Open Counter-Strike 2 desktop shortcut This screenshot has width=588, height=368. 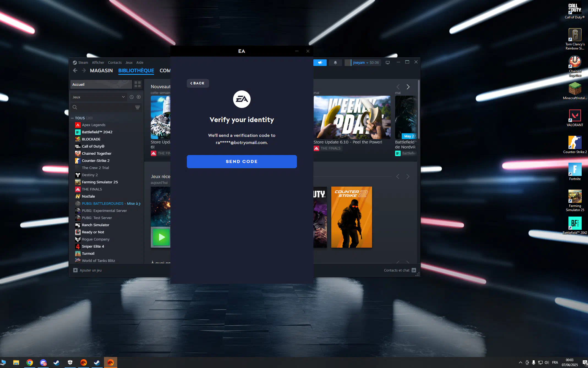(x=575, y=145)
